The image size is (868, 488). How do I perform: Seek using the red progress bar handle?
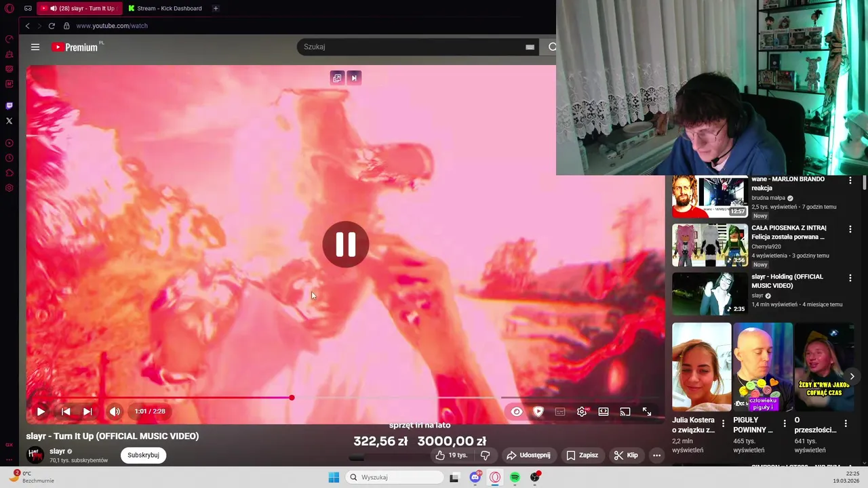(292, 398)
